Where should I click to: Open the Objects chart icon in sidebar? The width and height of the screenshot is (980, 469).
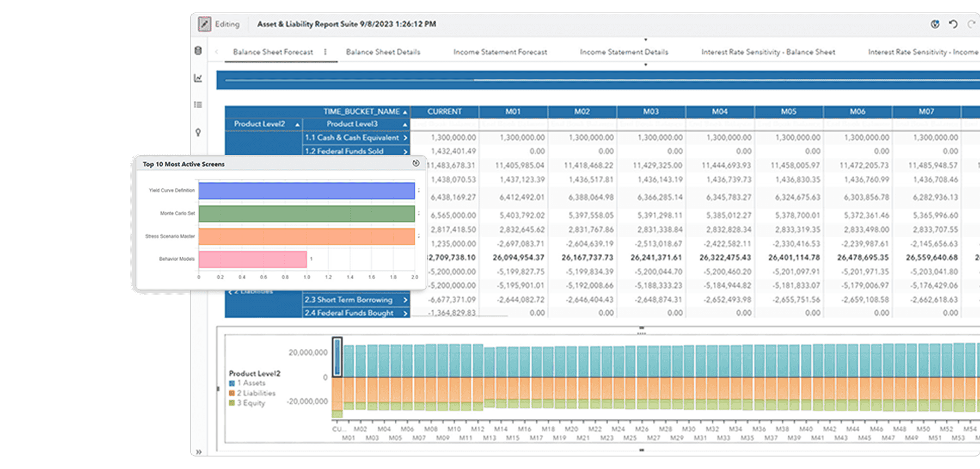[x=198, y=78]
